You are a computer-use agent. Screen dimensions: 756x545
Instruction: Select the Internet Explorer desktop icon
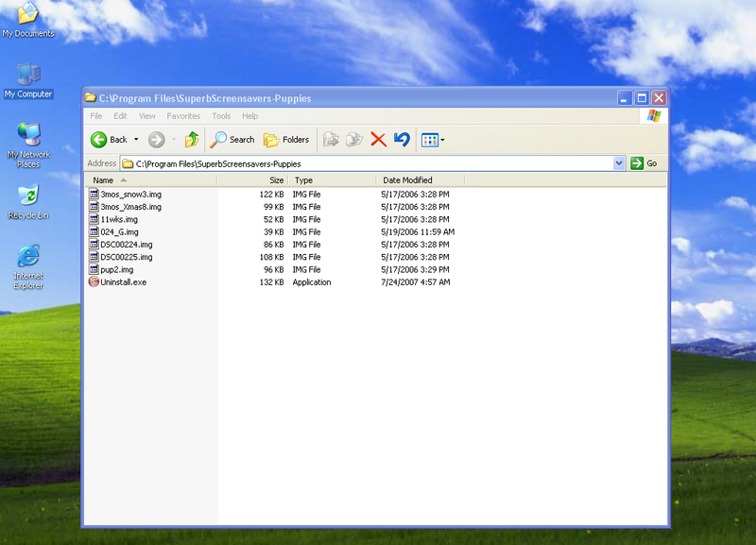pyautogui.click(x=28, y=267)
